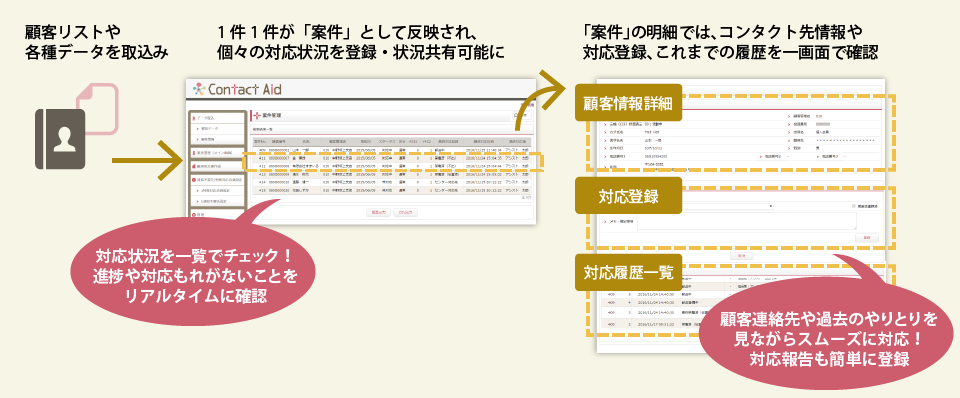Image resolution: width=960 pixels, height=398 pixels.
Task: Click the address book contact icon
Action: click(x=60, y=139)
